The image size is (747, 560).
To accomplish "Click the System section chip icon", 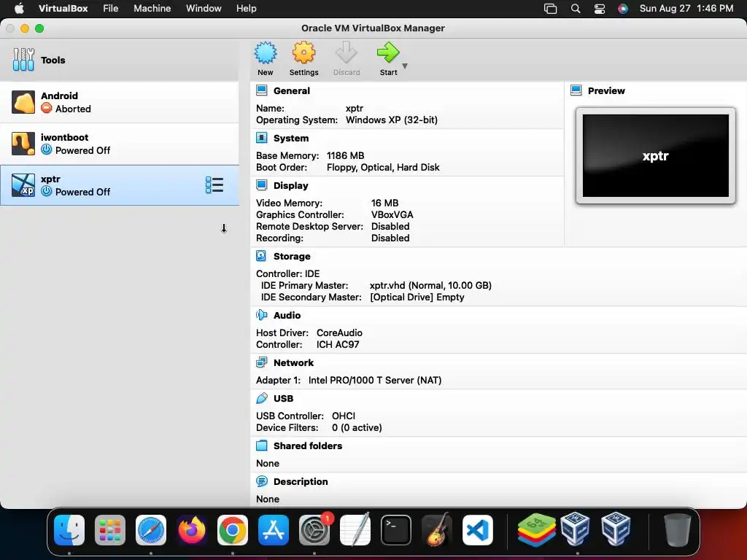I will tap(262, 138).
